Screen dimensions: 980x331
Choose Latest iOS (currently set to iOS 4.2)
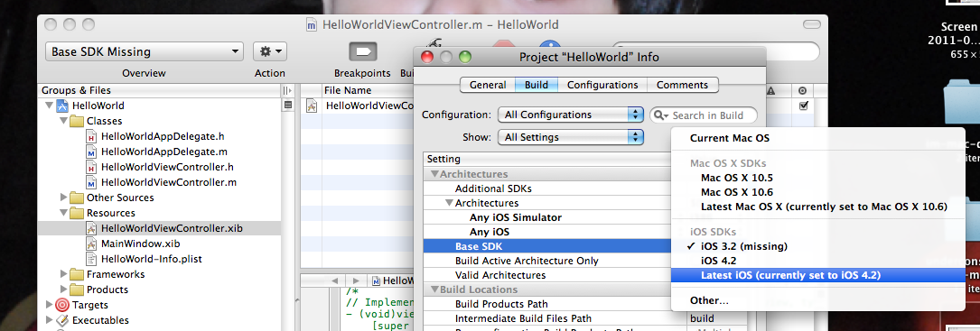(818, 275)
